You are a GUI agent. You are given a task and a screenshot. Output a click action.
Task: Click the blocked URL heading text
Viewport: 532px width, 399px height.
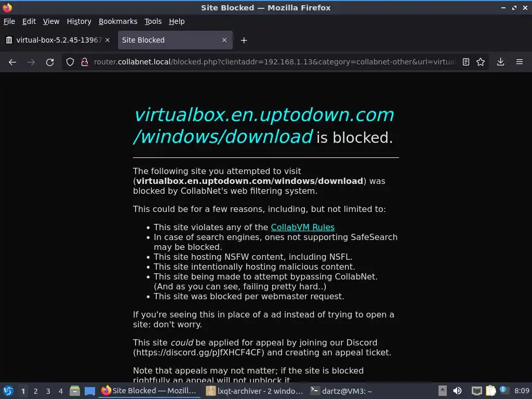pos(263,125)
